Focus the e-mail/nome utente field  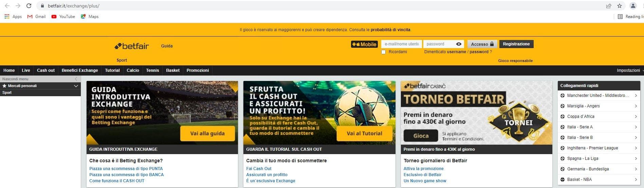tap(402, 44)
